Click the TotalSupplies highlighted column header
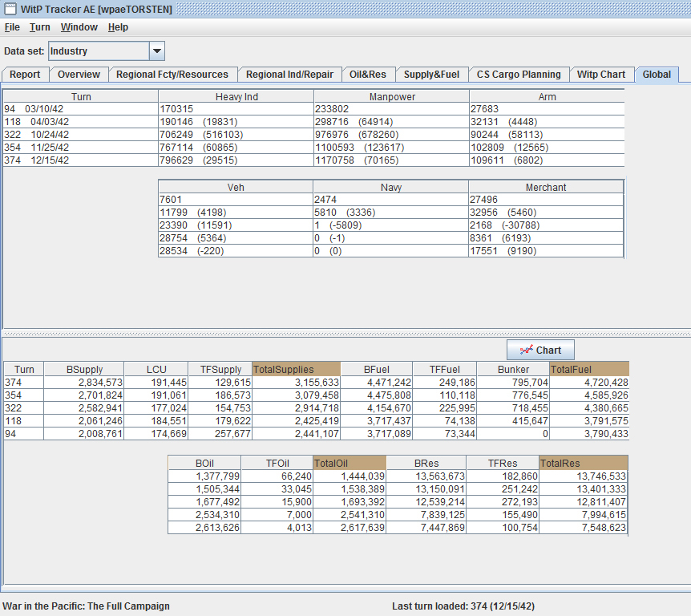 296,370
